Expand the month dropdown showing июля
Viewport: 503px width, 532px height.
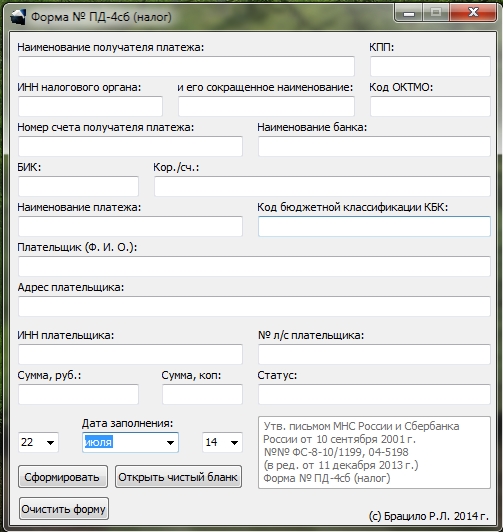(x=130, y=442)
